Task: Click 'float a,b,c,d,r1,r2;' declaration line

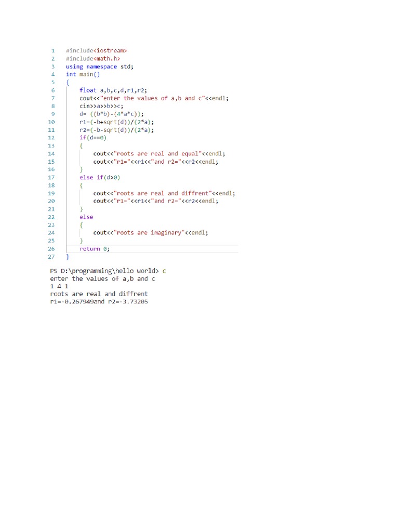Action: click(113, 90)
